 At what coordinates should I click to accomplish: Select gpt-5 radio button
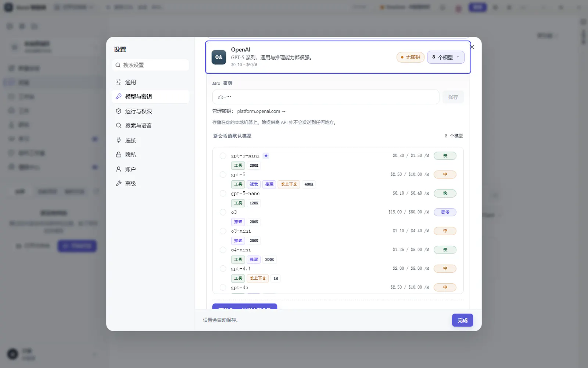coord(223,174)
